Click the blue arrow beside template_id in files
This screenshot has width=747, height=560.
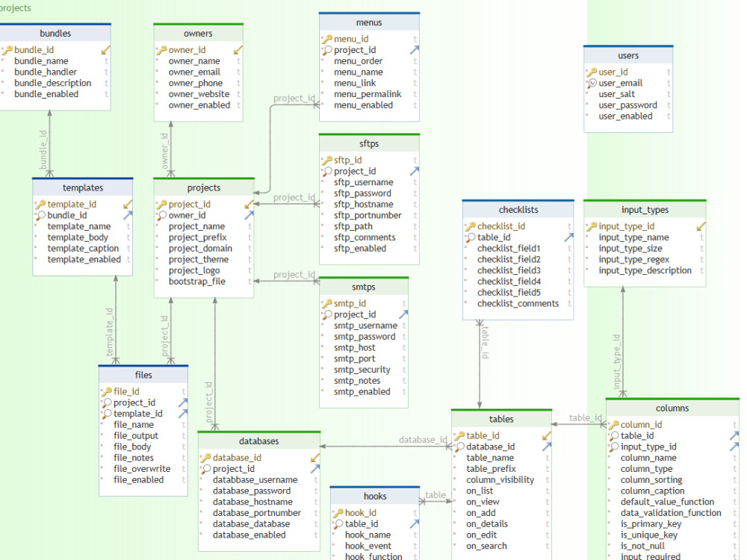pos(185,413)
